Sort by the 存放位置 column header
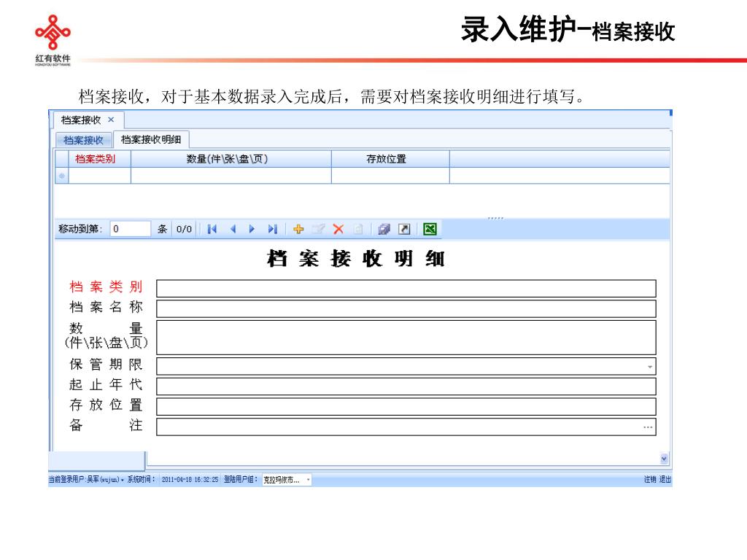This screenshot has width=747, height=560. (x=390, y=159)
